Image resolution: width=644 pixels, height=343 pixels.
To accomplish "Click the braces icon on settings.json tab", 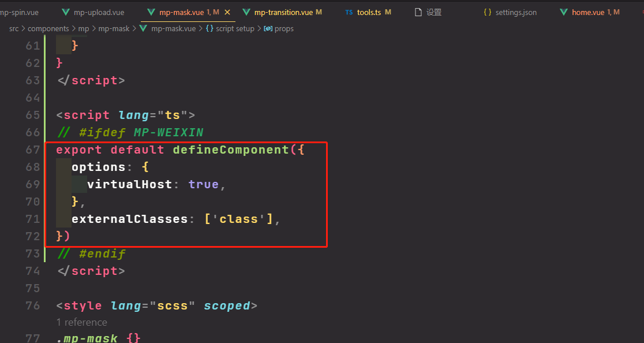I will point(488,12).
